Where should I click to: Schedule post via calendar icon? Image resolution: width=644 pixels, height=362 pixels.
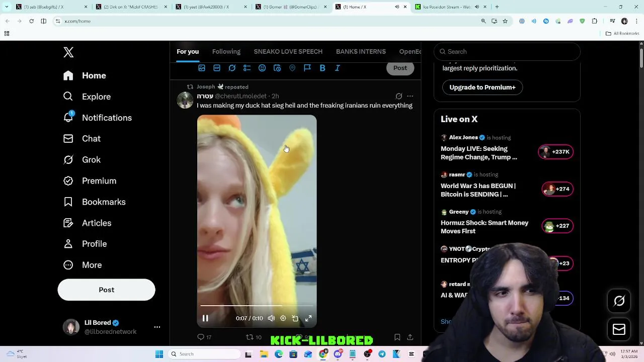tap(277, 68)
